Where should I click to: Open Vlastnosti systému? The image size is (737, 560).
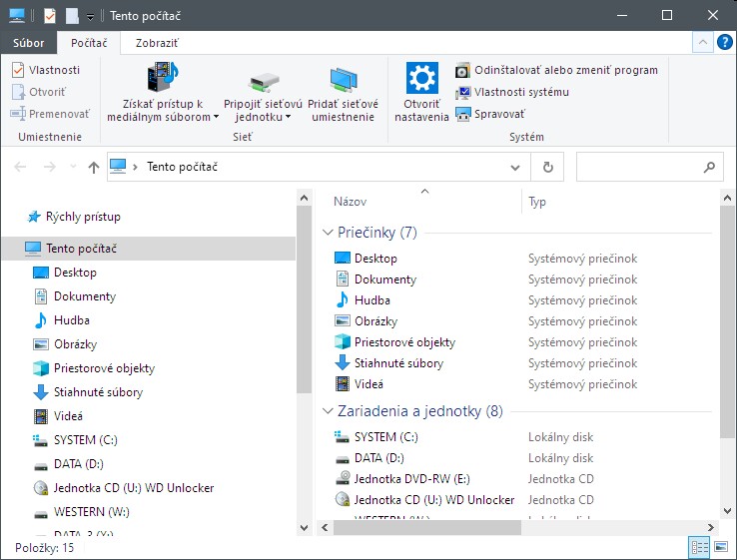pos(512,92)
